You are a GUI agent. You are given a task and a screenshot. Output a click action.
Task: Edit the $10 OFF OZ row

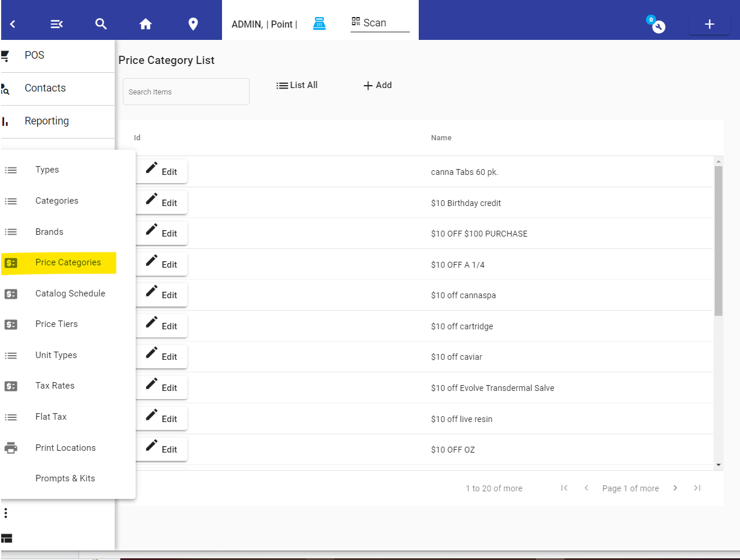click(162, 448)
